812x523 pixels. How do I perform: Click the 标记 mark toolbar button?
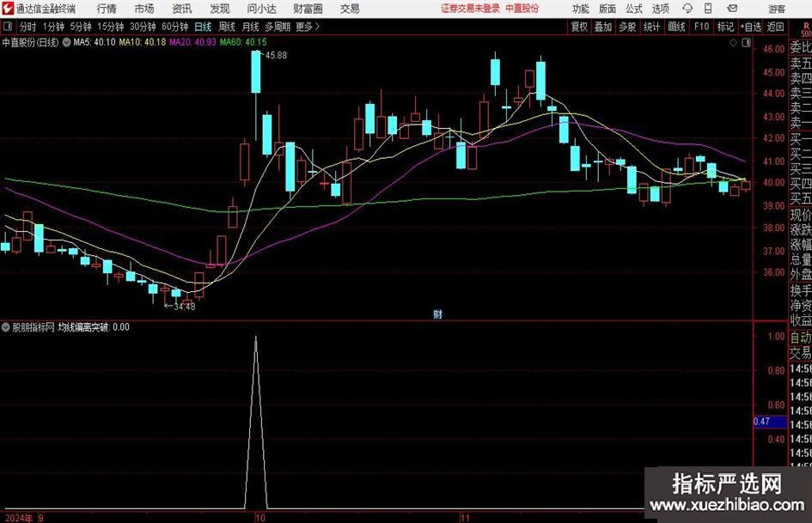(725, 27)
